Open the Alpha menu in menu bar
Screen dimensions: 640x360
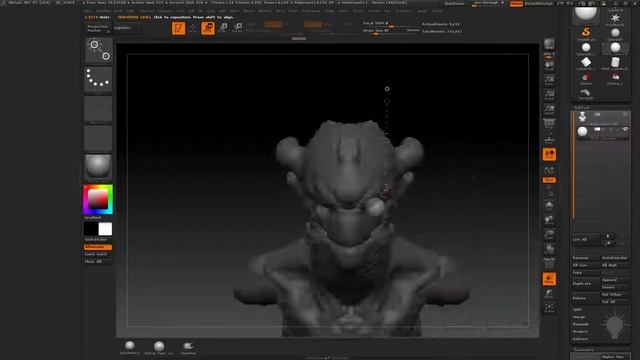point(88,11)
